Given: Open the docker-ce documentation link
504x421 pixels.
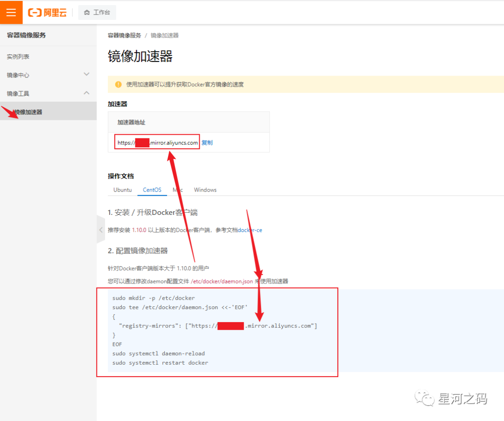Looking at the screenshot, I should (250, 230).
